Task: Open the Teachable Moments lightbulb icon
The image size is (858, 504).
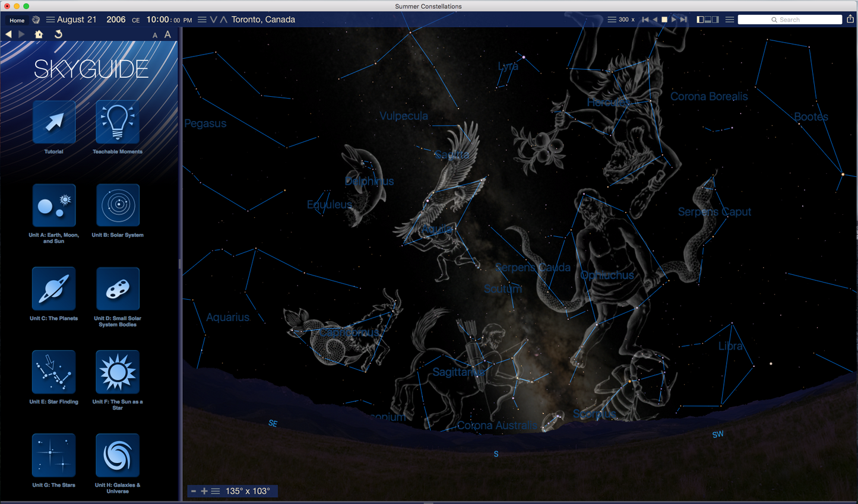Action: (118, 122)
